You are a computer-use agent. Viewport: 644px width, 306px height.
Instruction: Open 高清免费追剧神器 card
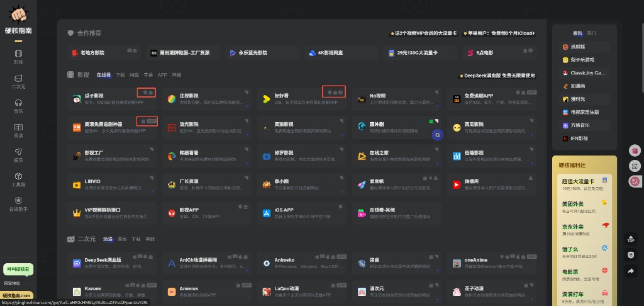point(112,127)
